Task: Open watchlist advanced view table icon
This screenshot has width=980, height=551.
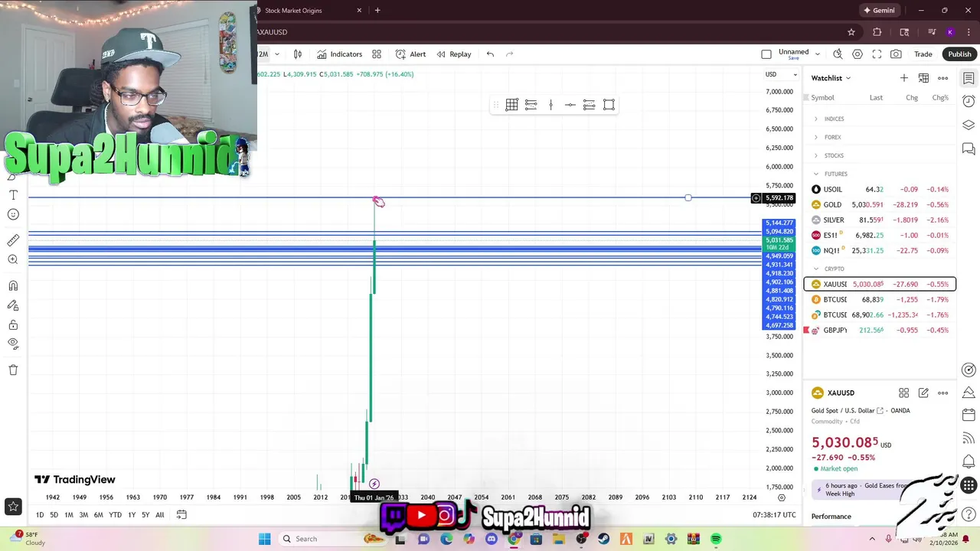Action: (x=923, y=78)
